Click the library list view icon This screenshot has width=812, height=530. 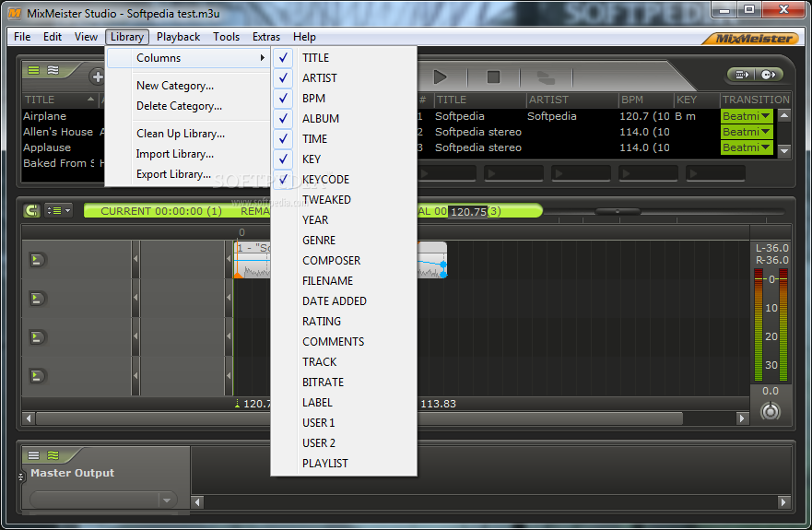pyautogui.click(x=34, y=70)
